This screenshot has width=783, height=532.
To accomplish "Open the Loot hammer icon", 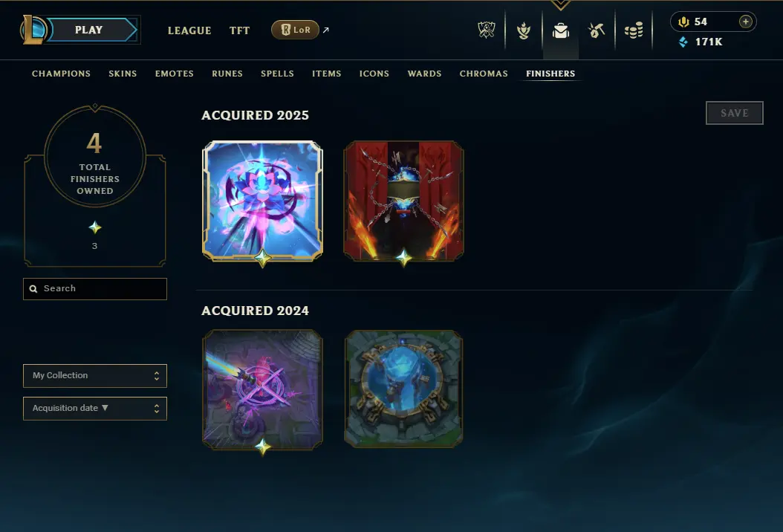I will pos(597,30).
